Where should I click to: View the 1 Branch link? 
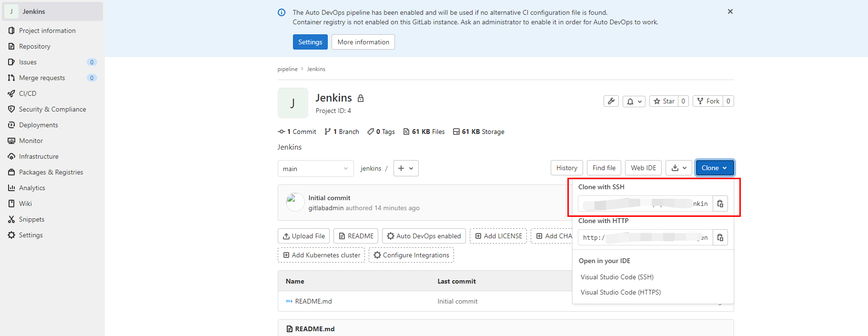342,132
